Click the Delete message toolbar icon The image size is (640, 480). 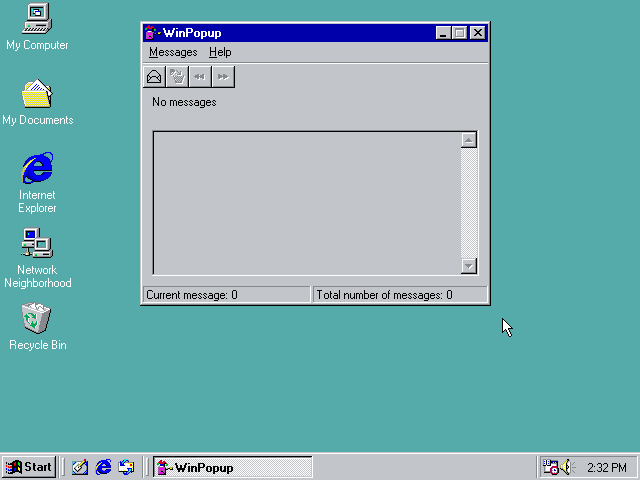point(177,77)
